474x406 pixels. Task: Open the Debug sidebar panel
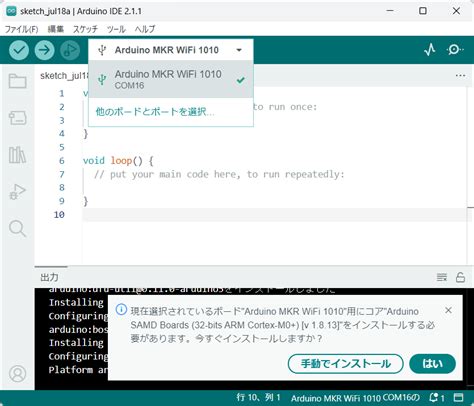(x=17, y=192)
